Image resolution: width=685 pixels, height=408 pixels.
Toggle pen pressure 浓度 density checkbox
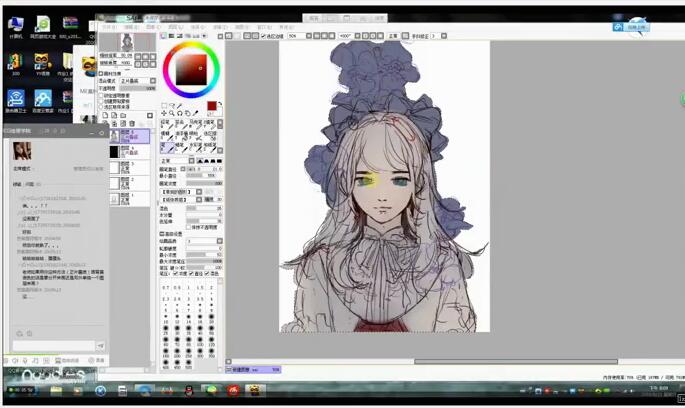point(176,273)
